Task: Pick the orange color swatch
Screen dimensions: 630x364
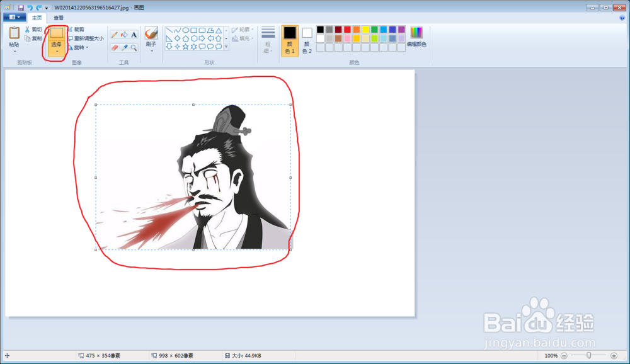Action: click(x=357, y=30)
